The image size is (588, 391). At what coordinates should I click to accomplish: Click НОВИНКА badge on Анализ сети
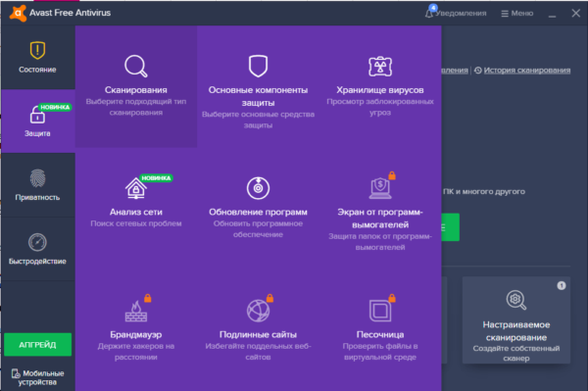coord(156,178)
